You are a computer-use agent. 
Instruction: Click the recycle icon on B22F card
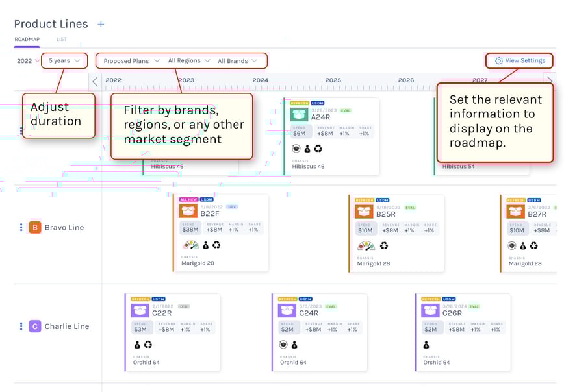216,245
